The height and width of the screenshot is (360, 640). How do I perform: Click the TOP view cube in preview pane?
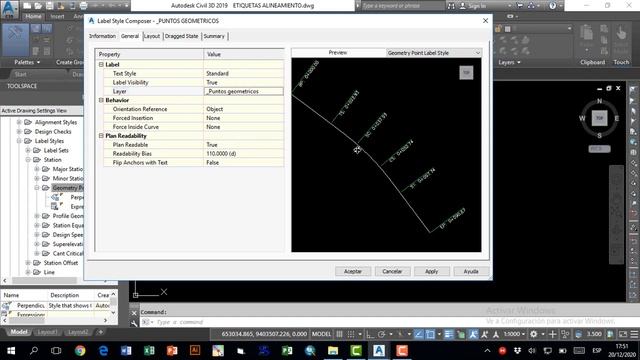[x=466, y=73]
